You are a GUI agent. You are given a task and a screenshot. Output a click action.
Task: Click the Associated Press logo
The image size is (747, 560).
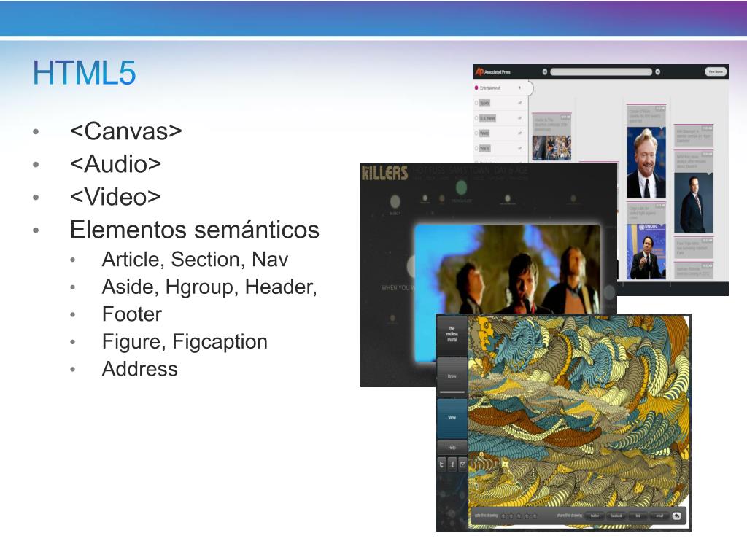point(492,72)
